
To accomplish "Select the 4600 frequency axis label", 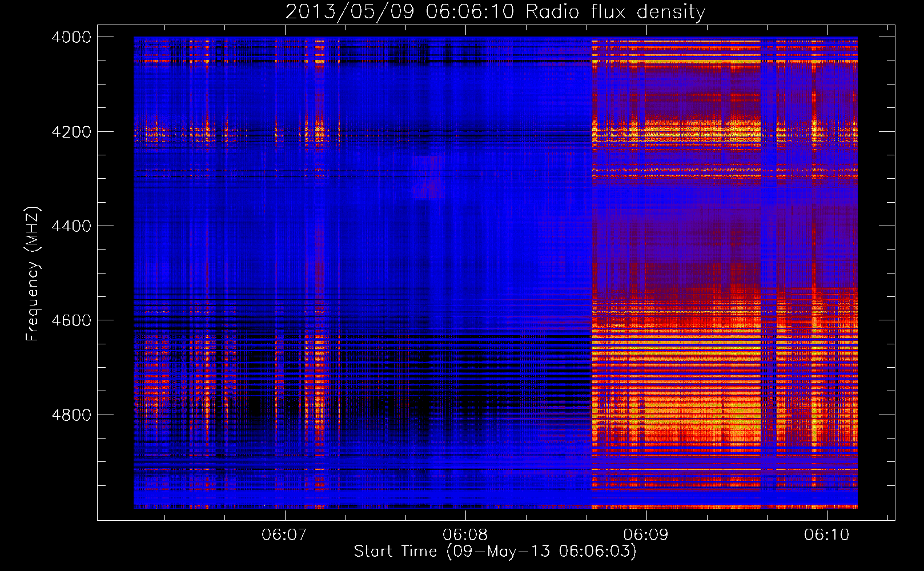I will 71,320.
